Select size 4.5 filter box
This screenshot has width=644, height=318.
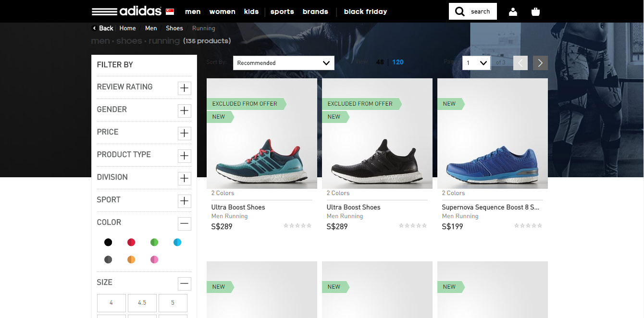point(142,303)
